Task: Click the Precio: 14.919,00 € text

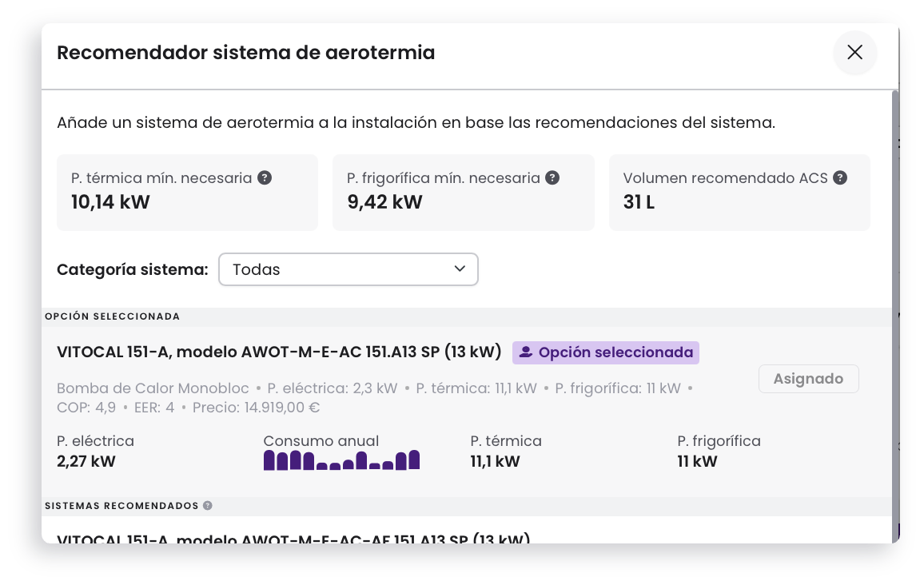Action: click(x=256, y=408)
